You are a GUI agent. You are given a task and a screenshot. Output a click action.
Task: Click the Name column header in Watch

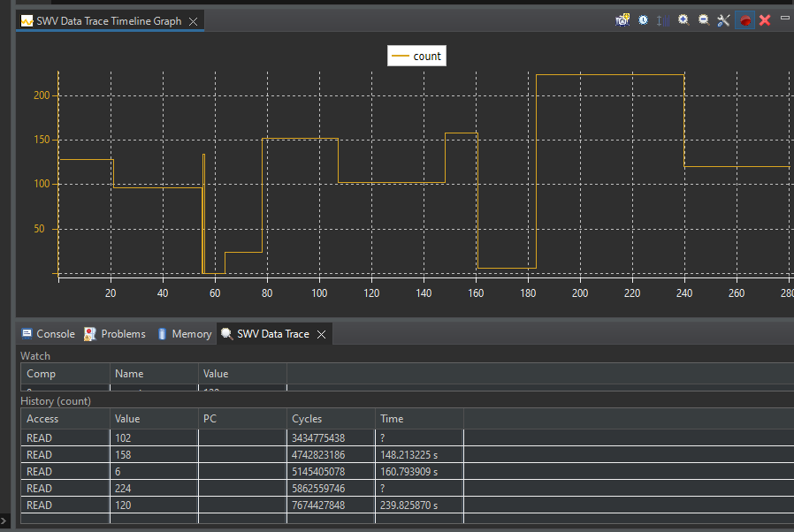click(x=154, y=374)
